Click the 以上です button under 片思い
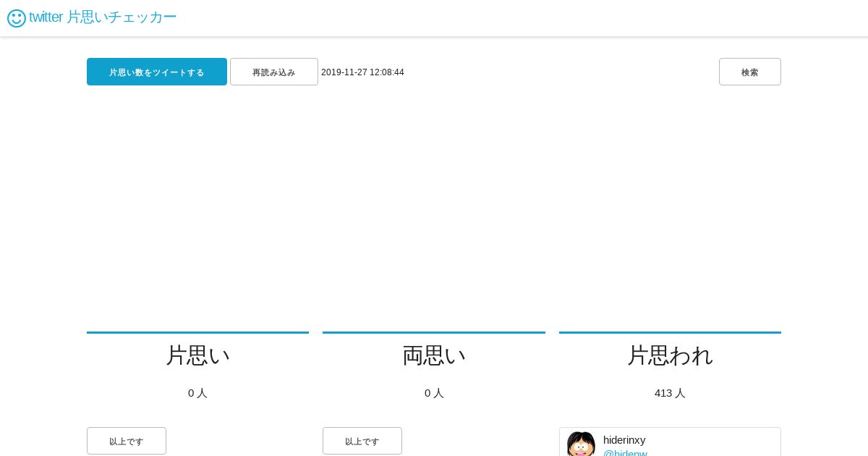Image resolution: width=868 pixels, height=456 pixels. click(x=127, y=441)
